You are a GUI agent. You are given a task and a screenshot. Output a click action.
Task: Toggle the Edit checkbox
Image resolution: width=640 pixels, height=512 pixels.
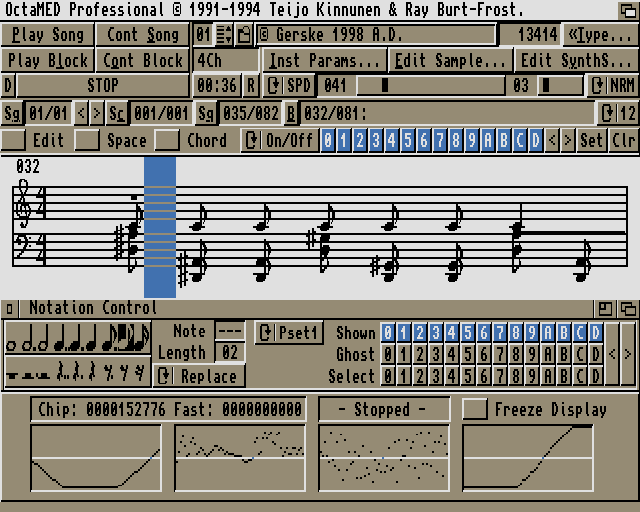(x=13, y=140)
